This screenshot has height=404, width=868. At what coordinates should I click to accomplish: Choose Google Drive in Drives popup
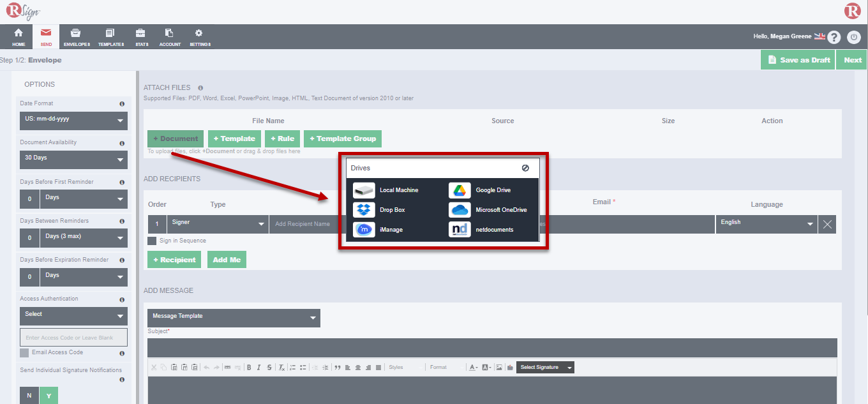[480, 190]
